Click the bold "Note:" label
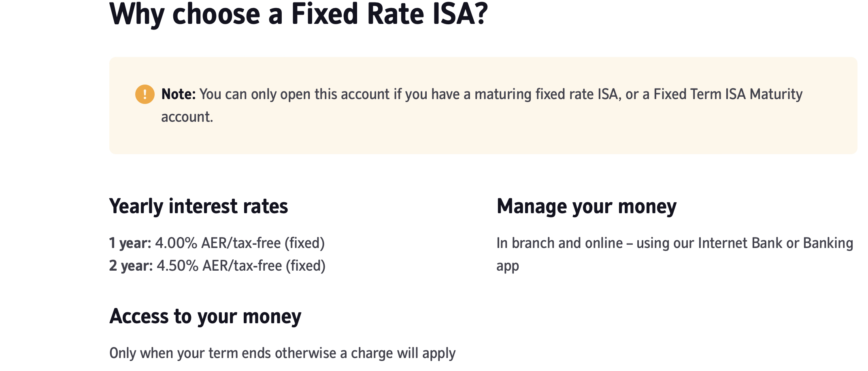The width and height of the screenshot is (868, 371). click(179, 94)
